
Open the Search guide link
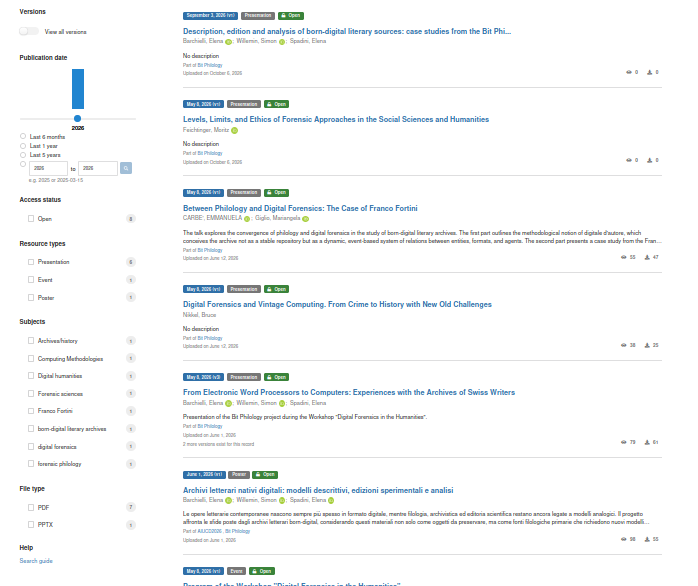click(36, 561)
